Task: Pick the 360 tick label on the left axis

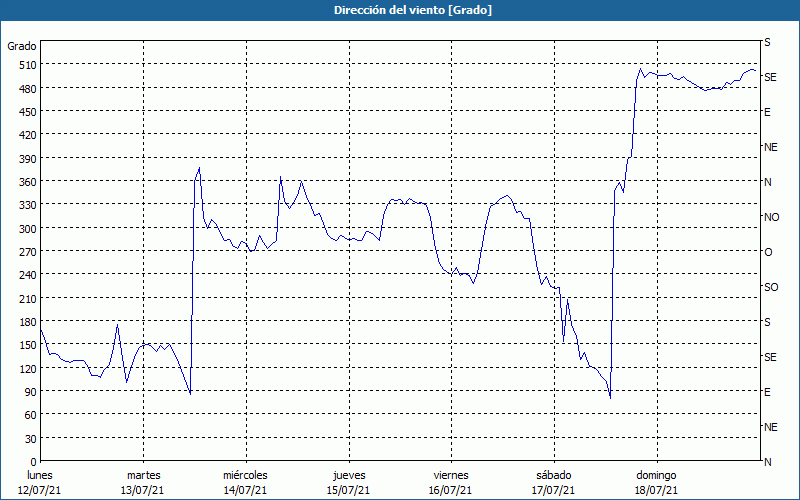Action: pyautogui.click(x=28, y=183)
